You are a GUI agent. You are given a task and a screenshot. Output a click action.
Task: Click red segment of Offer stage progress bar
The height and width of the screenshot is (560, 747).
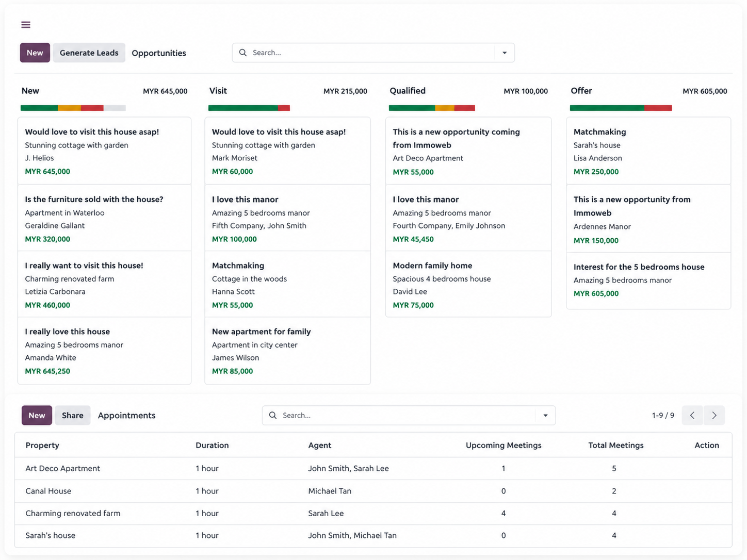(658, 108)
